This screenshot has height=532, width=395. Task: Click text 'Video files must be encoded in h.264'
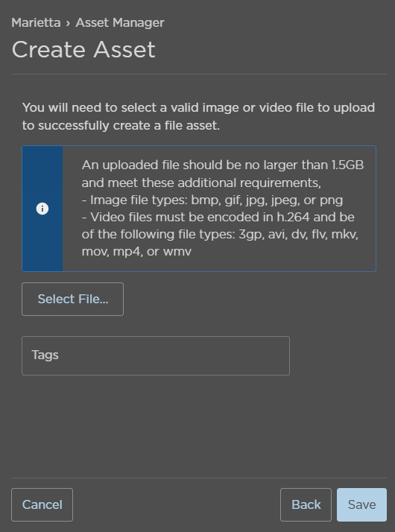pyautogui.click(x=200, y=217)
